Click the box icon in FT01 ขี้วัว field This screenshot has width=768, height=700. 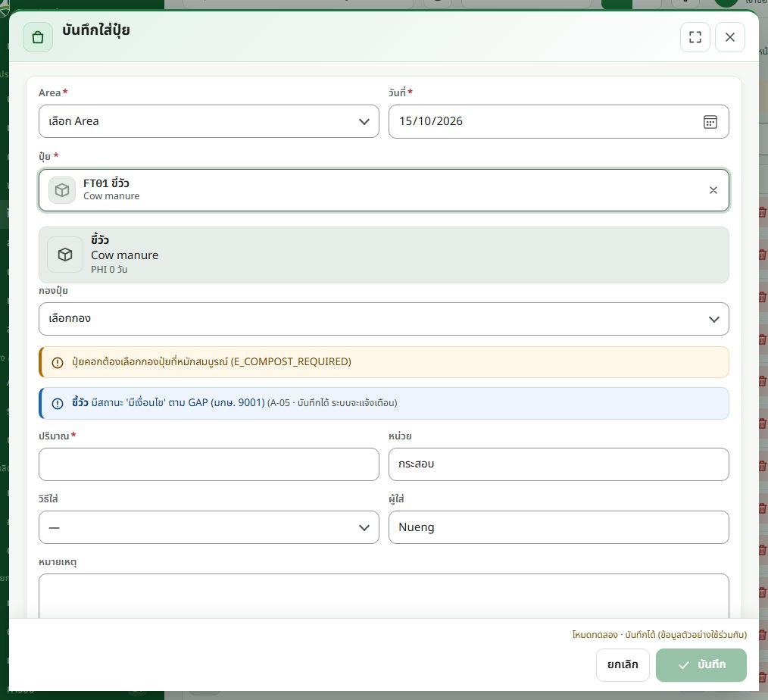point(62,190)
